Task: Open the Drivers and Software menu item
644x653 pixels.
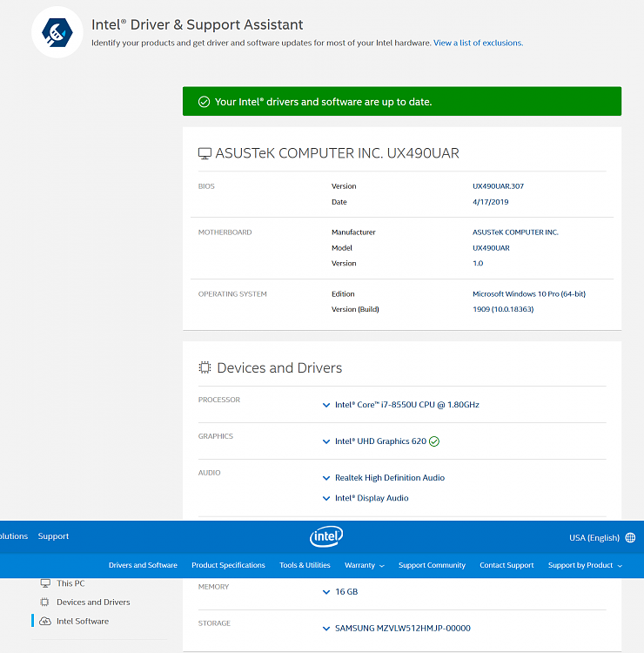Action: point(143,565)
